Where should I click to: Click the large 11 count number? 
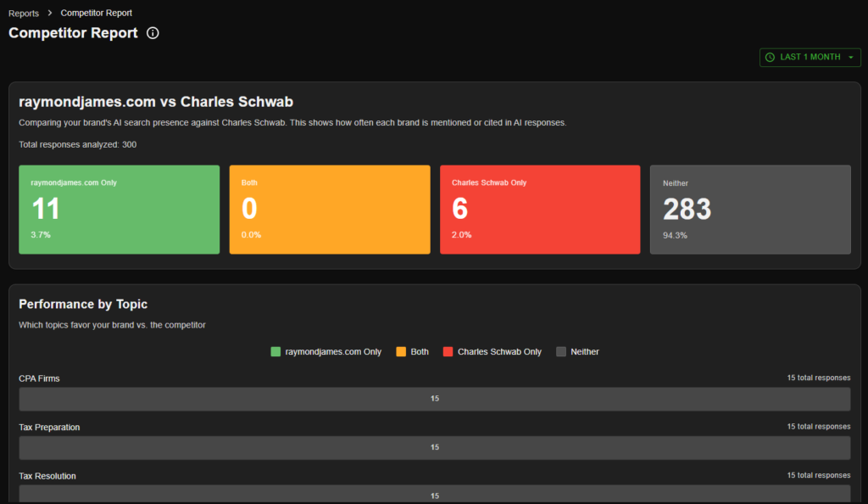[x=46, y=209]
